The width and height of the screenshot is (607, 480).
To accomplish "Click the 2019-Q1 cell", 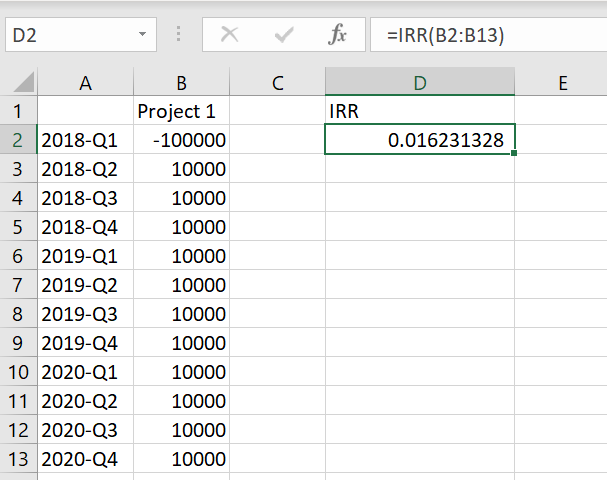I will click(x=86, y=257).
